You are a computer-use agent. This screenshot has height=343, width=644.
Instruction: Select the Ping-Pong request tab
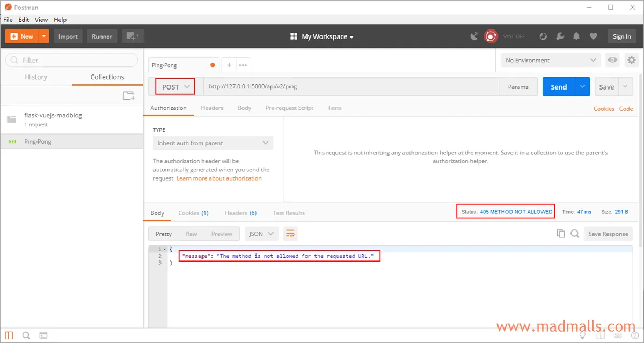click(184, 65)
